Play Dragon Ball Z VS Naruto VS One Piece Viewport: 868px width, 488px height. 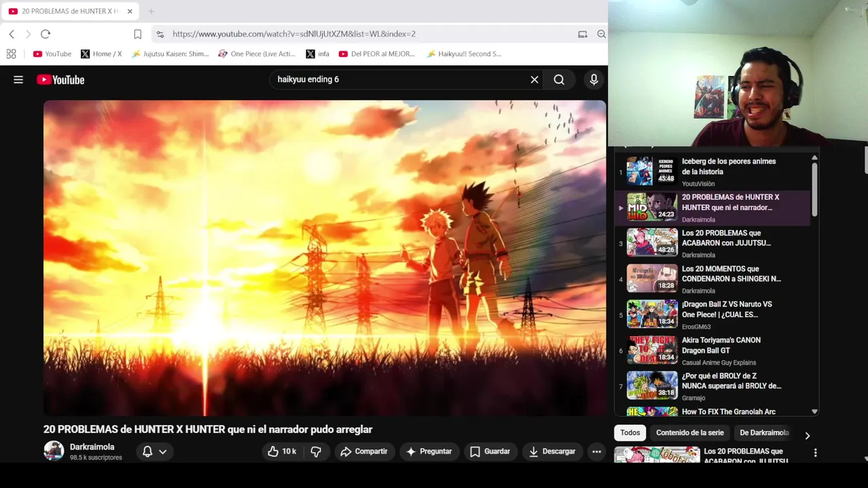coord(712,314)
